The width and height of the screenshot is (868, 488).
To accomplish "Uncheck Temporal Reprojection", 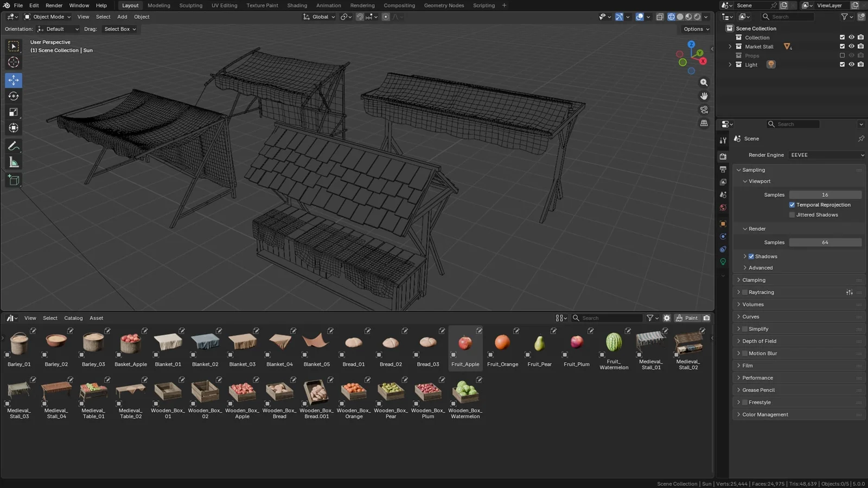I will coord(792,204).
